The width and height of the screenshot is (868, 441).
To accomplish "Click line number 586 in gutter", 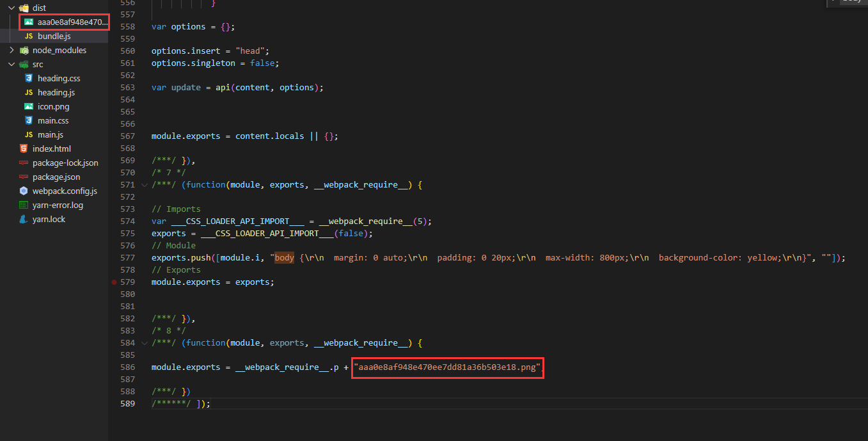I will [x=127, y=367].
